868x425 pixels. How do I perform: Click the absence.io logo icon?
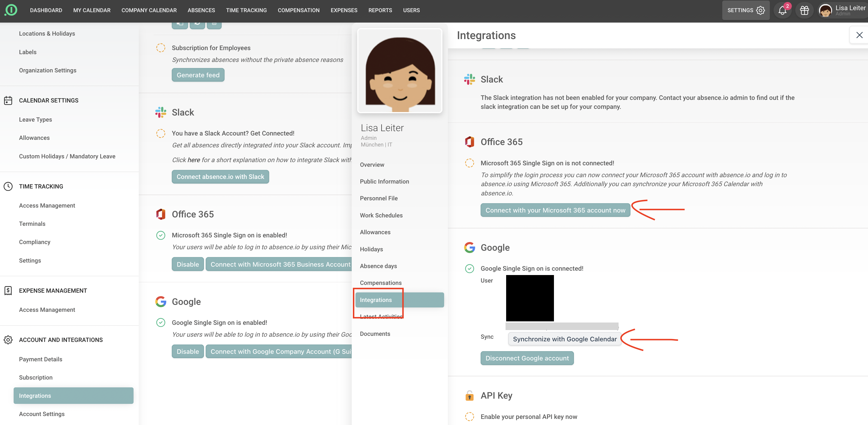11,10
